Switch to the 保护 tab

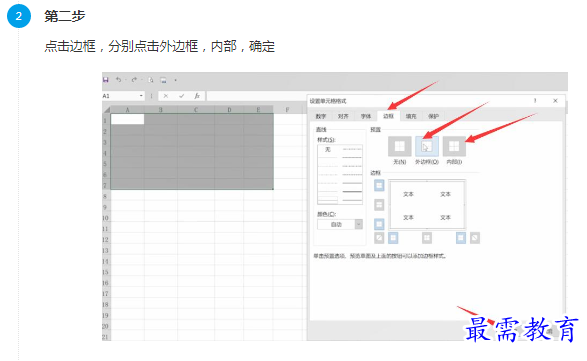[433, 116]
